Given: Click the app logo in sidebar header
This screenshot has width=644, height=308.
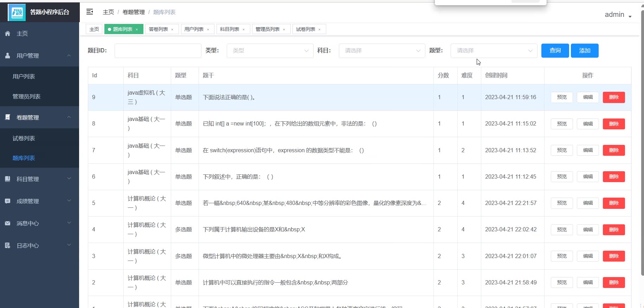Looking at the screenshot, I should coord(17,12).
